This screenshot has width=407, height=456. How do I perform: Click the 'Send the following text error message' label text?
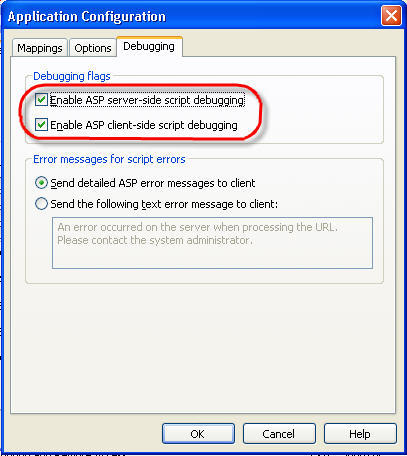pos(164,204)
